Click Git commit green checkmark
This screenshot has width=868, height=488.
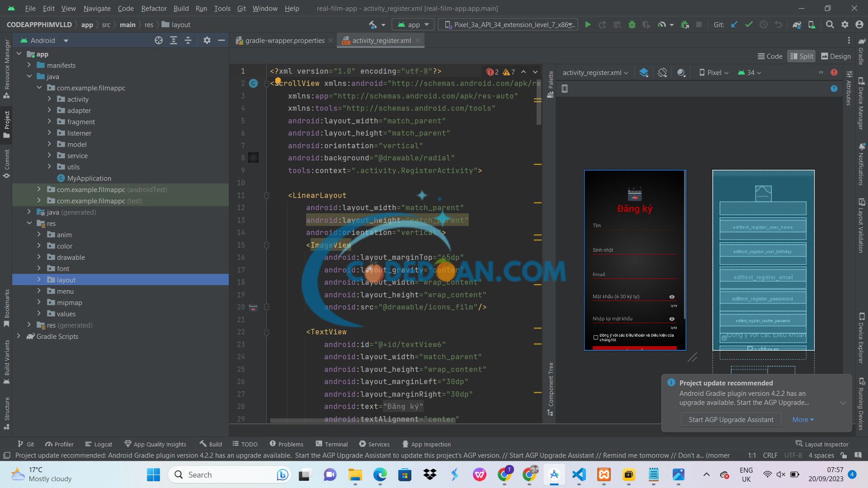click(749, 25)
